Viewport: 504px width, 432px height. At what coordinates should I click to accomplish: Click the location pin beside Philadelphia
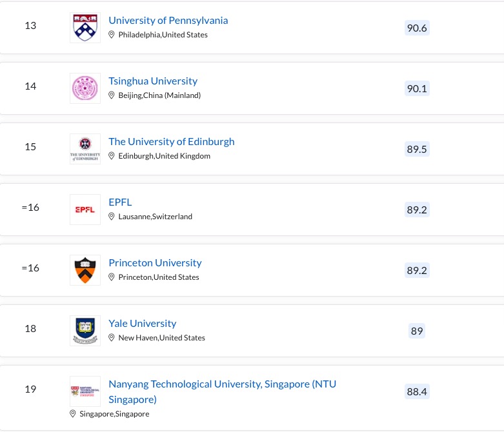pyautogui.click(x=112, y=35)
